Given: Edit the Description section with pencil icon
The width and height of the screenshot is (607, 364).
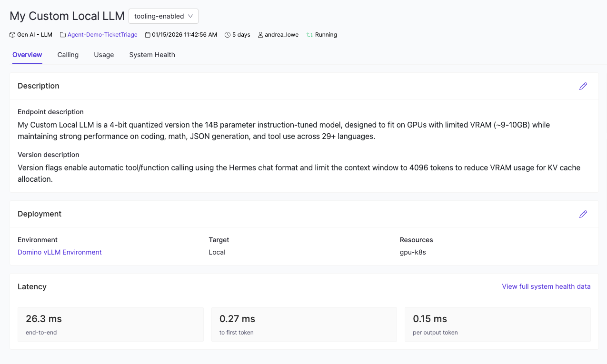Looking at the screenshot, I should 583,86.
